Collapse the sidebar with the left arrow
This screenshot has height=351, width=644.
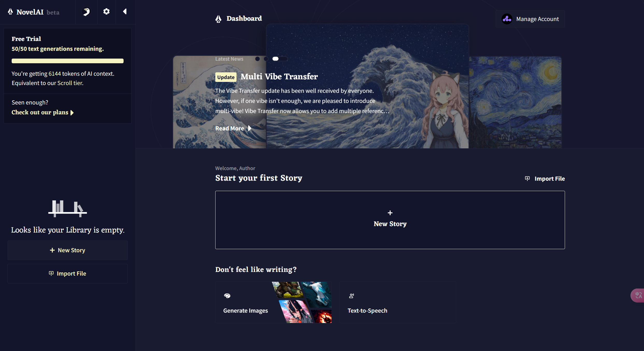(125, 12)
